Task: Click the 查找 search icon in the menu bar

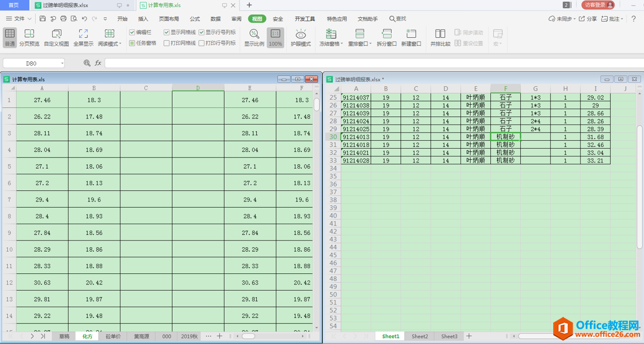Action: 392,18
